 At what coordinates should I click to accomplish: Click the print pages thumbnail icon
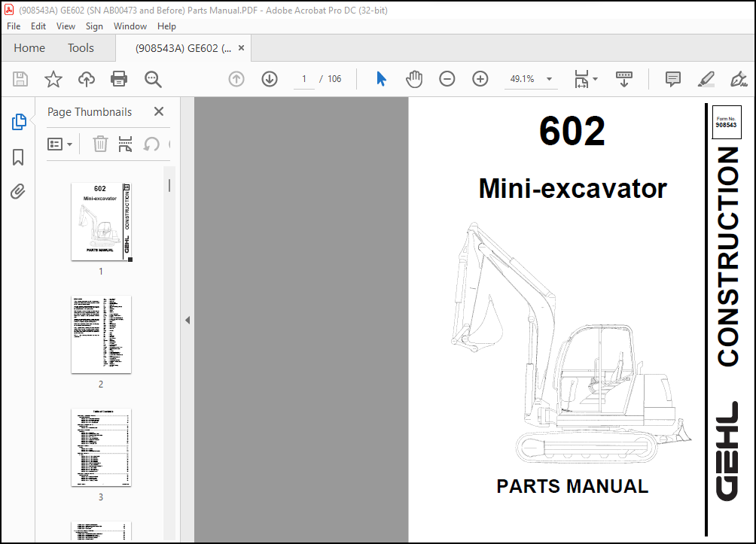(x=125, y=144)
